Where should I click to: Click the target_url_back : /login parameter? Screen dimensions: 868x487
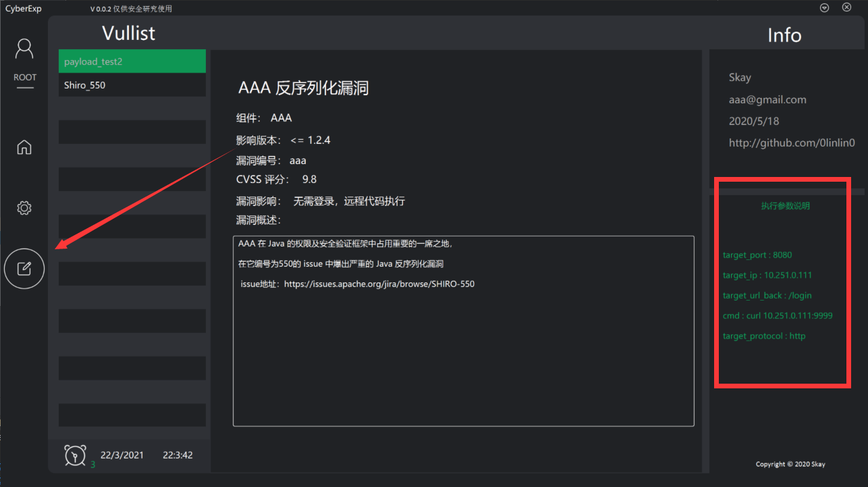coord(767,296)
